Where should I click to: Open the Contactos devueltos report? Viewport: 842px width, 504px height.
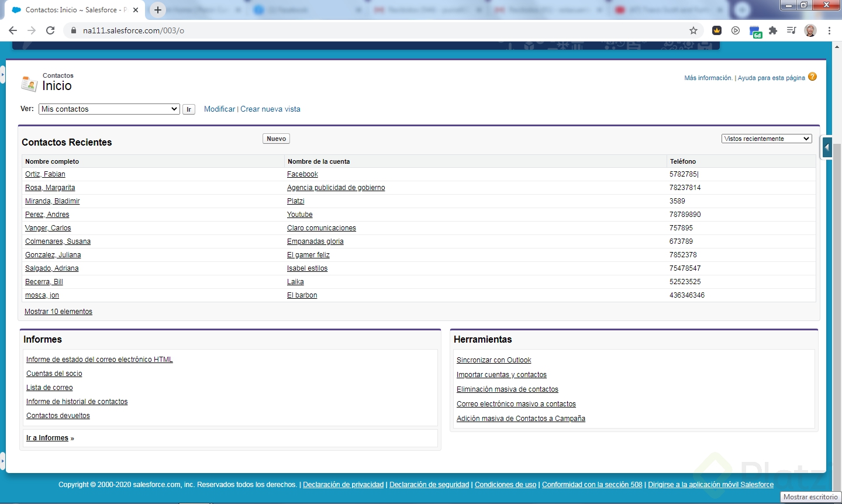[x=58, y=416]
